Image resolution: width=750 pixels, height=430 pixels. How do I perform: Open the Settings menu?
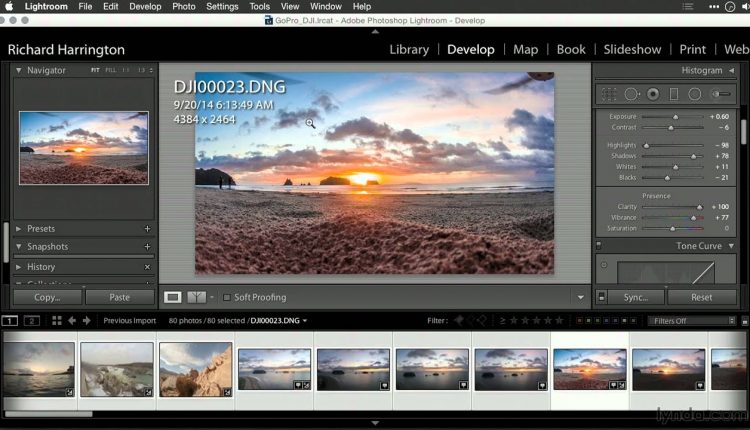tap(222, 7)
